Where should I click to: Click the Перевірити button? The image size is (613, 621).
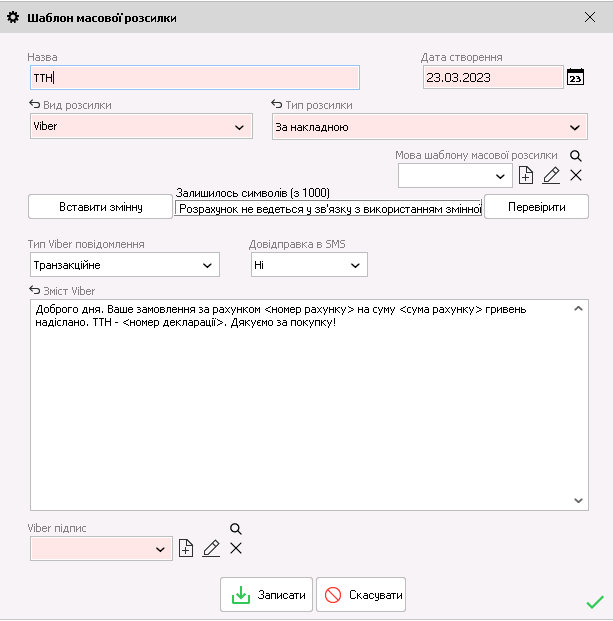(x=537, y=207)
